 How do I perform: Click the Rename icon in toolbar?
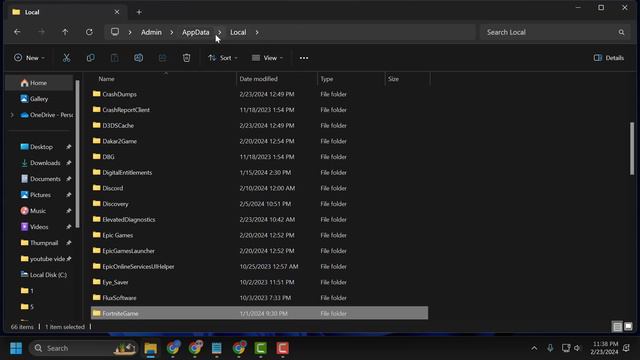pos(138,58)
